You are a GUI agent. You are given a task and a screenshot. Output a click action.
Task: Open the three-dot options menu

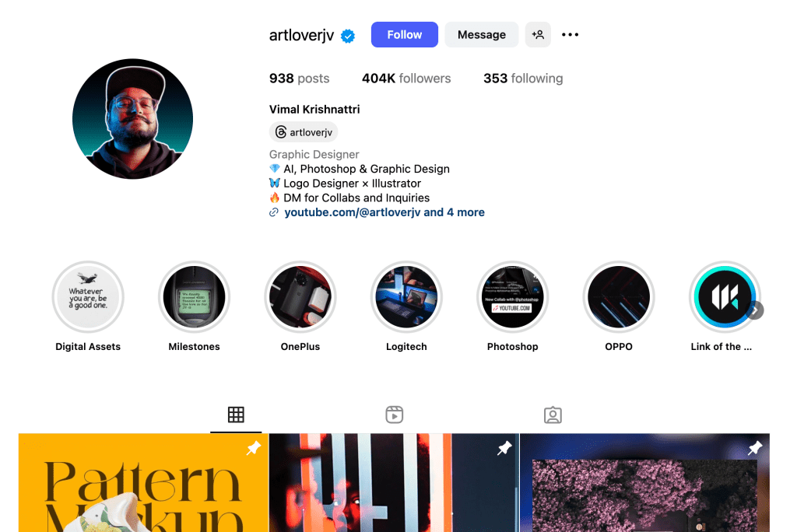[570, 34]
